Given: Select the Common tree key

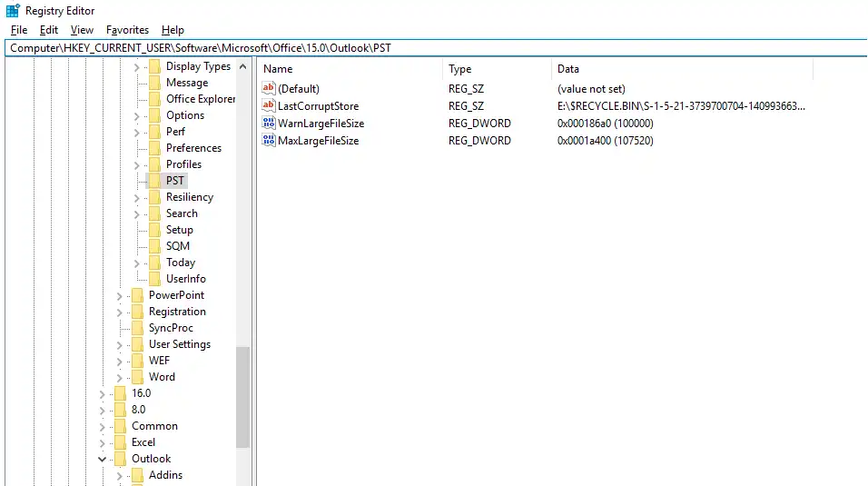Looking at the screenshot, I should pos(154,426).
